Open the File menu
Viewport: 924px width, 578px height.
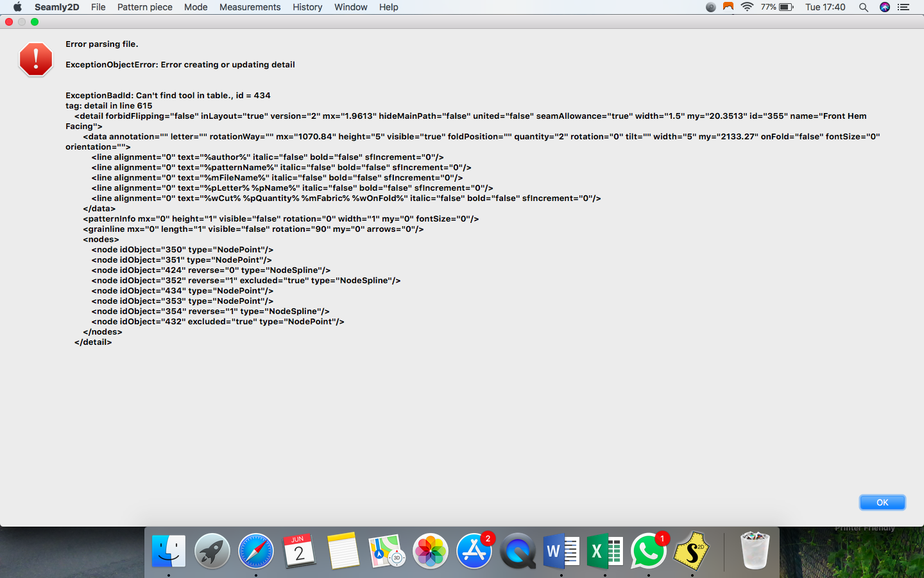pyautogui.click(x=98, y=7)
